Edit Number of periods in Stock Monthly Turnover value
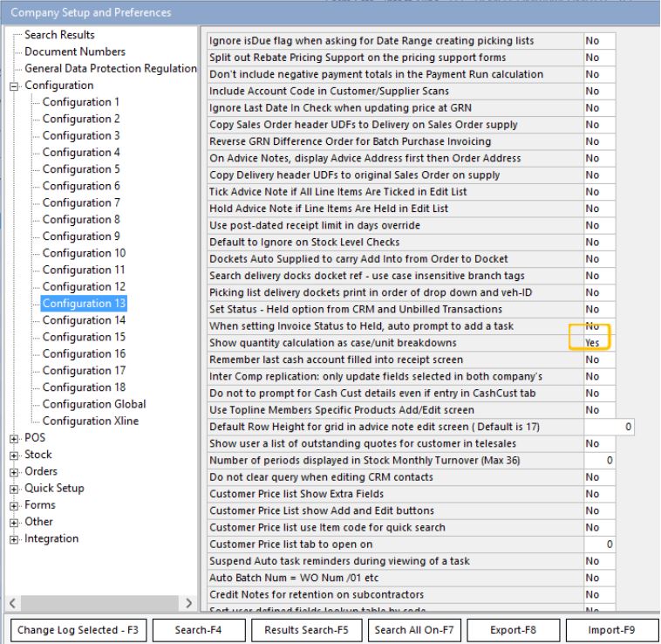 click(599, 461)
